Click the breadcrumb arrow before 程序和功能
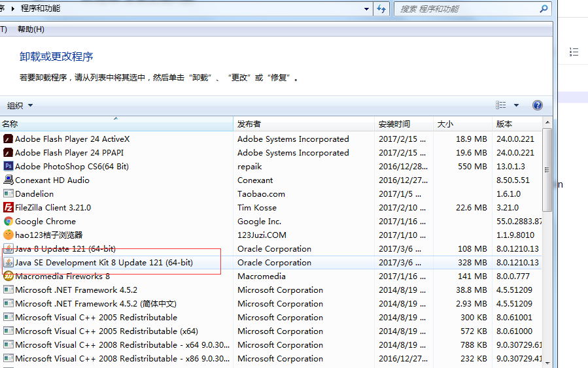The width and height of the screenshot is (588, 368). click(x=12, y=8)
